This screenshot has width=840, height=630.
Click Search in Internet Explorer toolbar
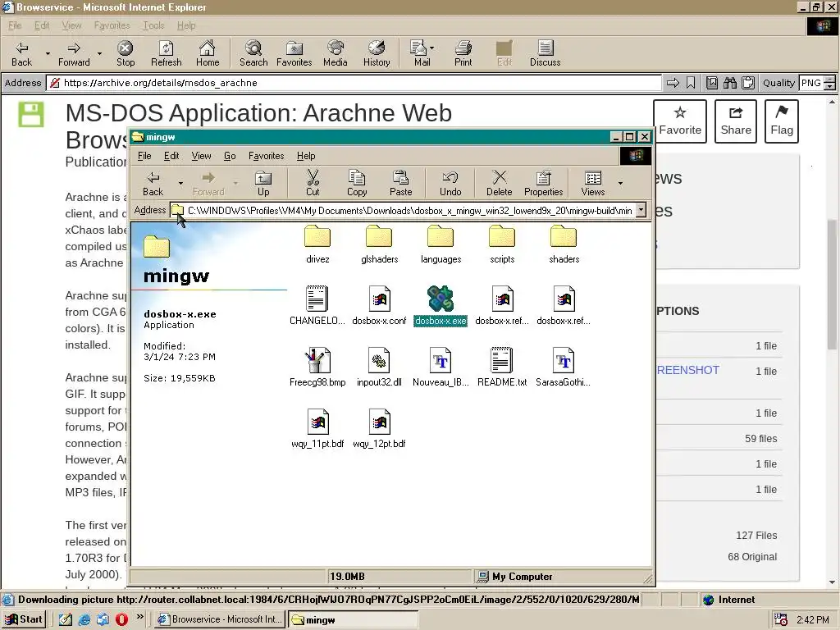pyautogui.click(x=253, y=53)
